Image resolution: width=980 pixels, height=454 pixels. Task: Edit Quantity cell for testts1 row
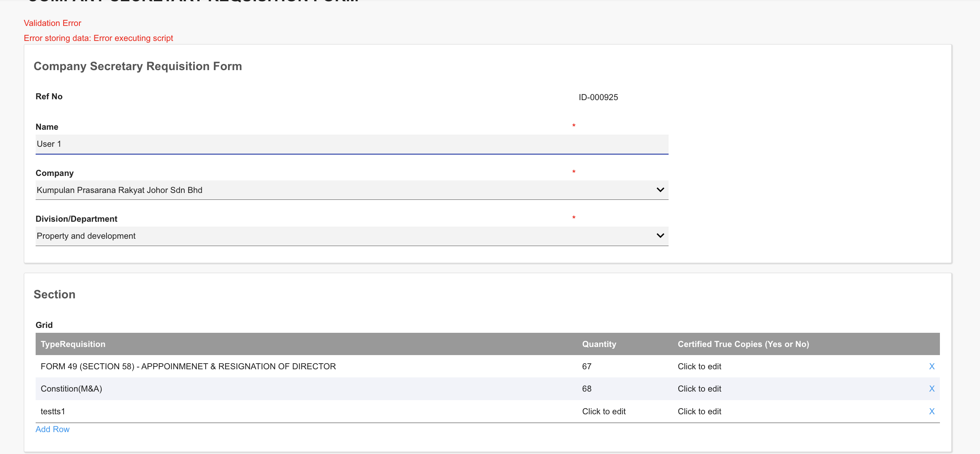pos(604,411)
